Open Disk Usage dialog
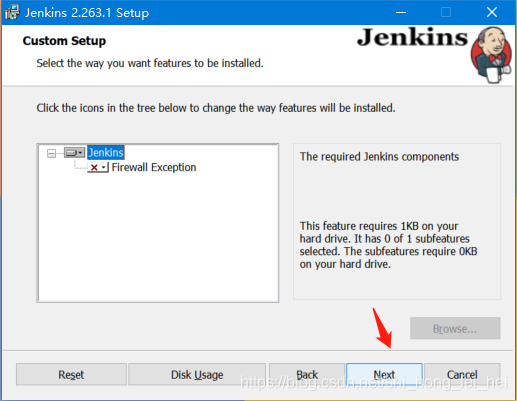The width and height of the screenshot is (517, 401). tap(197, 374)
